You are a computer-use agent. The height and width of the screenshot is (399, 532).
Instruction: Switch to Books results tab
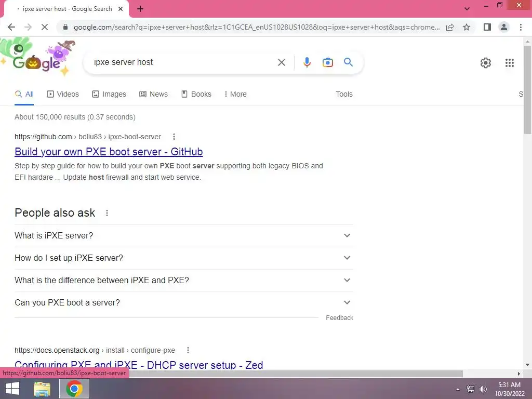[x=196, y=95]
